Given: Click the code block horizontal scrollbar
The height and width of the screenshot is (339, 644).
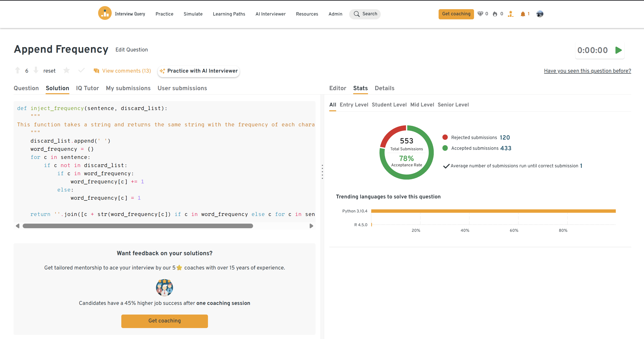Looking at the screenshot, I should pyautogui.click(x=138, y=226).
